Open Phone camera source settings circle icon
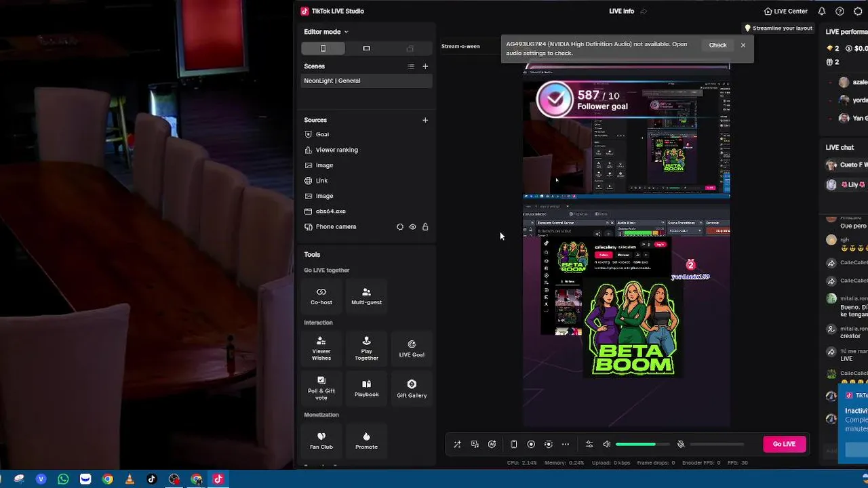The height and width of the screenshot is (488, 868). (399, 227)
